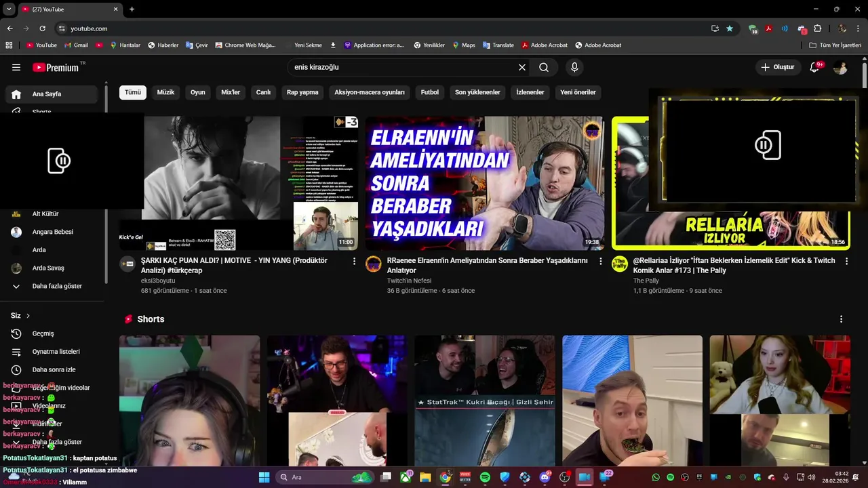The height and width of the screenshot is (488, 868).
Task: Select the Mix'ler filter chip
Action: click(231, 92)
